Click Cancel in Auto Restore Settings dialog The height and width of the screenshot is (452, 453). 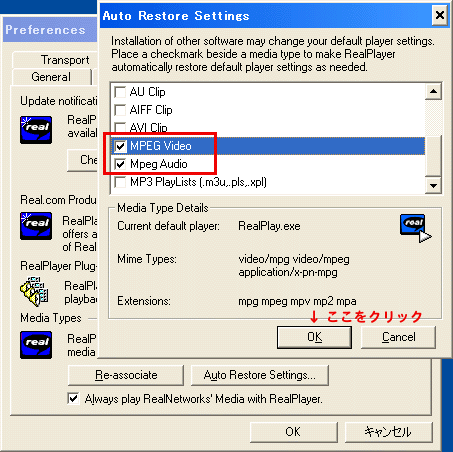pos(398,337)
